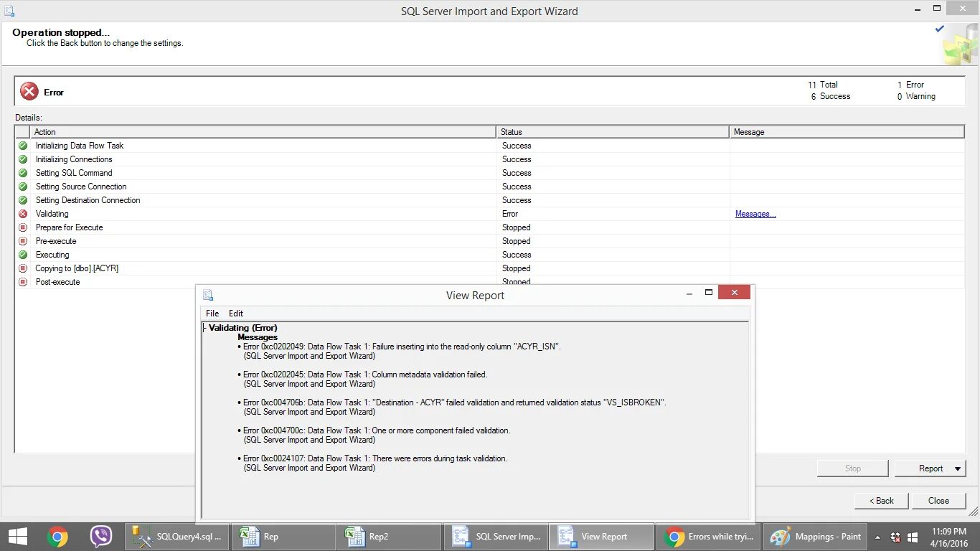Click the stopped icon next to "Prepare for Execute"
Image resolution: width=980 pixels, height=551 pixels.
(x=24, y=227)
